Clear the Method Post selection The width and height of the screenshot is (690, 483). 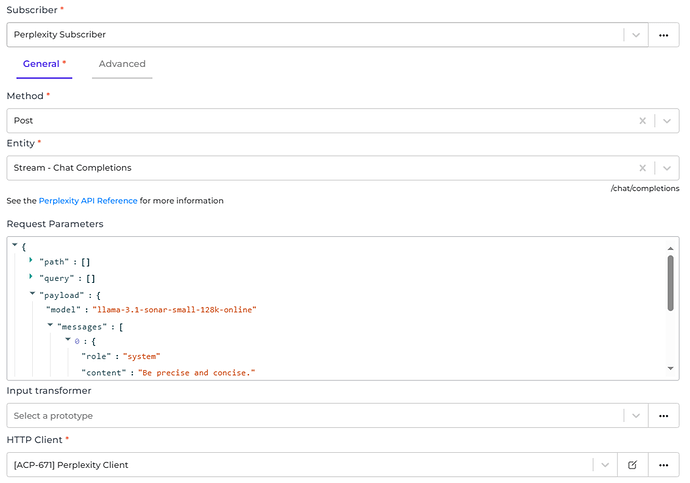(642, 121)
